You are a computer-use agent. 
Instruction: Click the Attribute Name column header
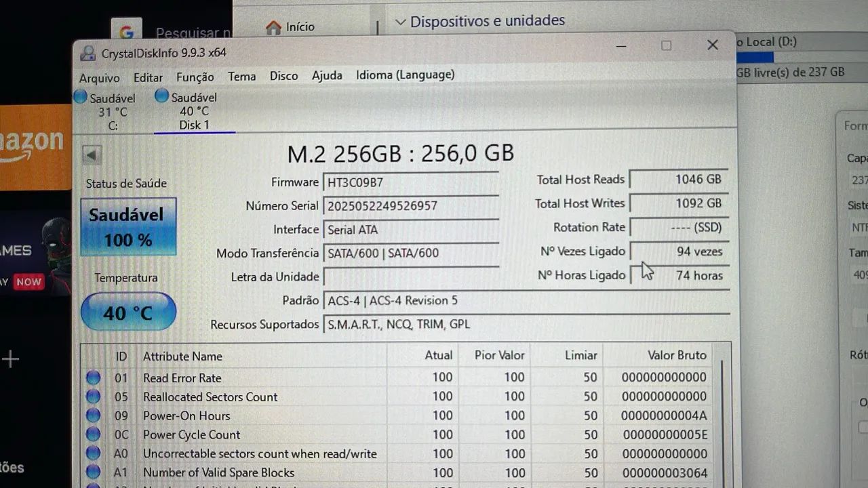182,357
